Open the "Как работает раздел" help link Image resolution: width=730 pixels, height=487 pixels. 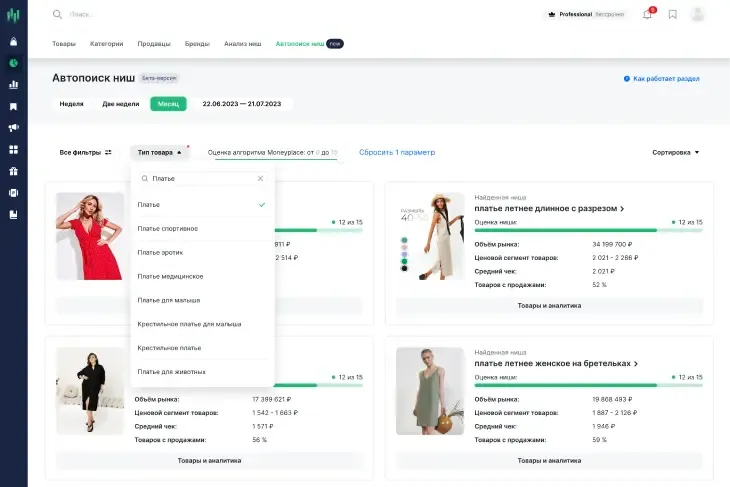tap(661, 78)
